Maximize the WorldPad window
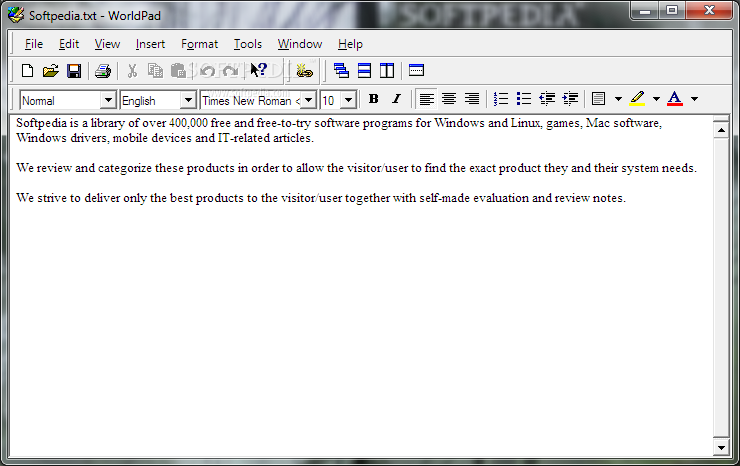Screen dimensions: 740x466 673,10
